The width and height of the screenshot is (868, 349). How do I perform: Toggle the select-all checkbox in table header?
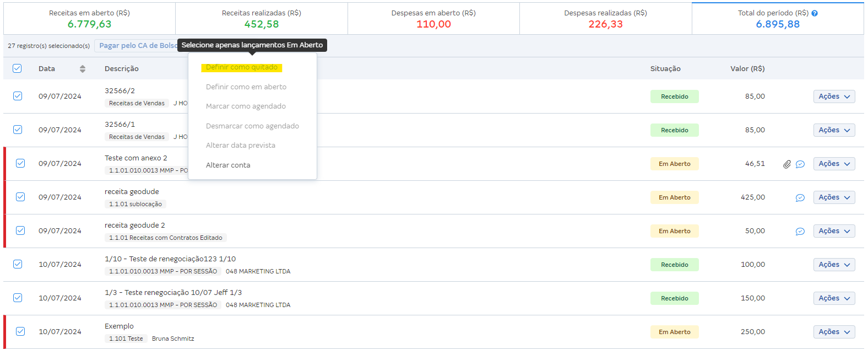(x=17, y=68)
